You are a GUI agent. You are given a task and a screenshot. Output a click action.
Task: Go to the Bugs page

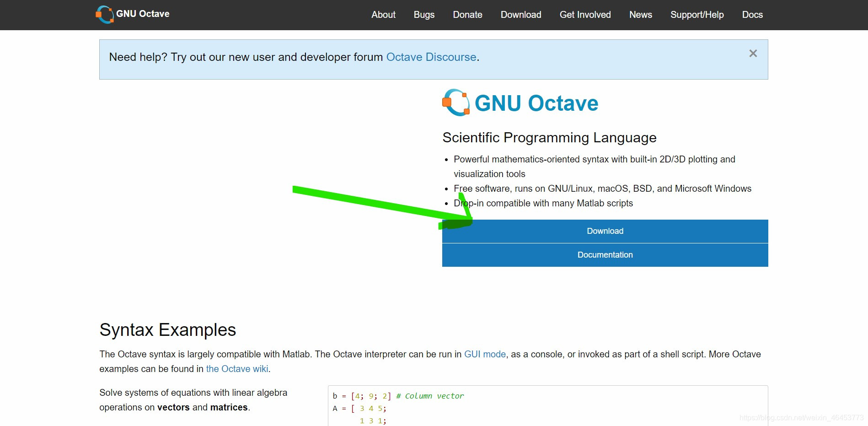424,15
